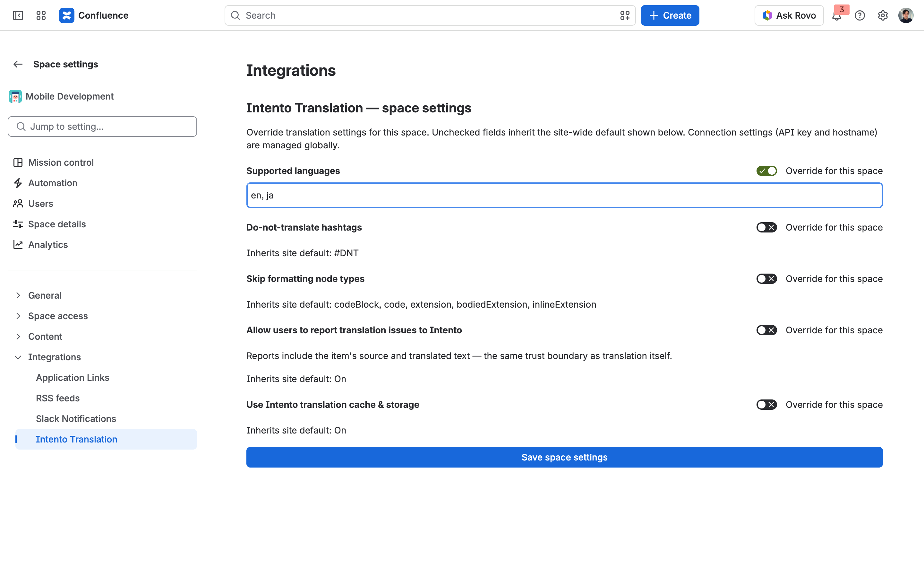Collapse the sidebar panel icon

coord(18,15)
